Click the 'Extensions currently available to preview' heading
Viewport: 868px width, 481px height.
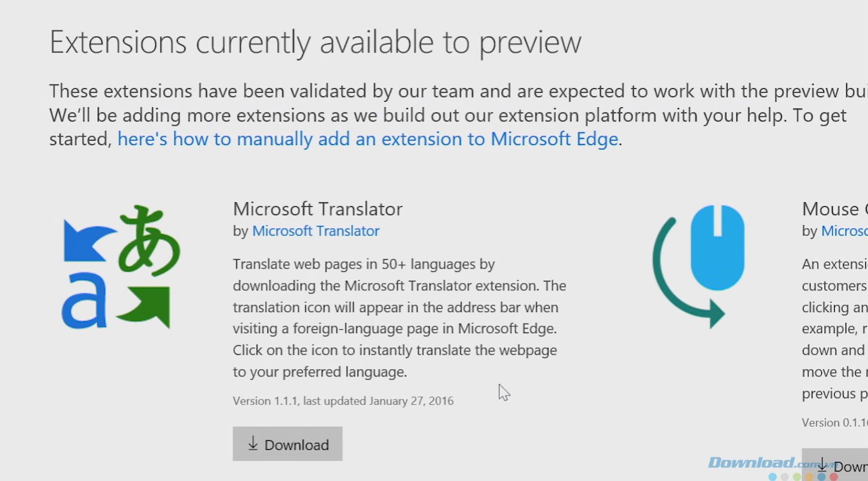(x=315, y=41)
